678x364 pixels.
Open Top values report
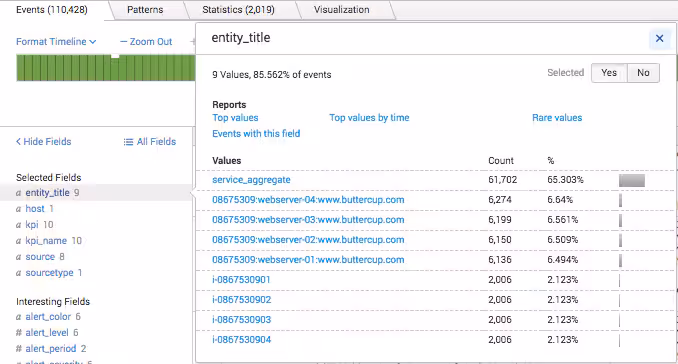click(235, 118)
